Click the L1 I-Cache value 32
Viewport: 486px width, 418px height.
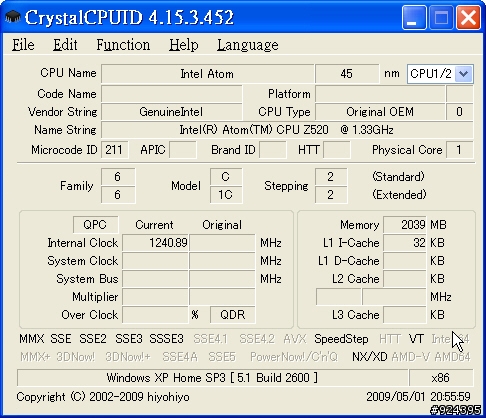click(x=405, y=243)
